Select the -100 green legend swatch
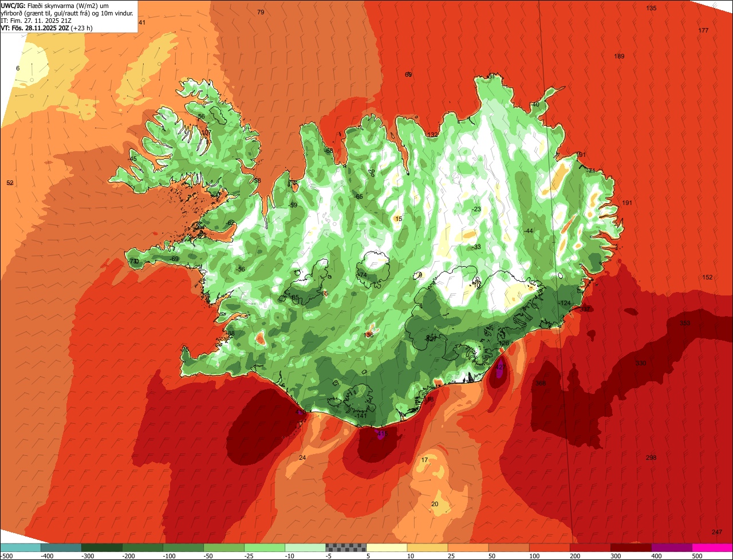Screen dimensions: 733x560 click(x=183, y=547)
